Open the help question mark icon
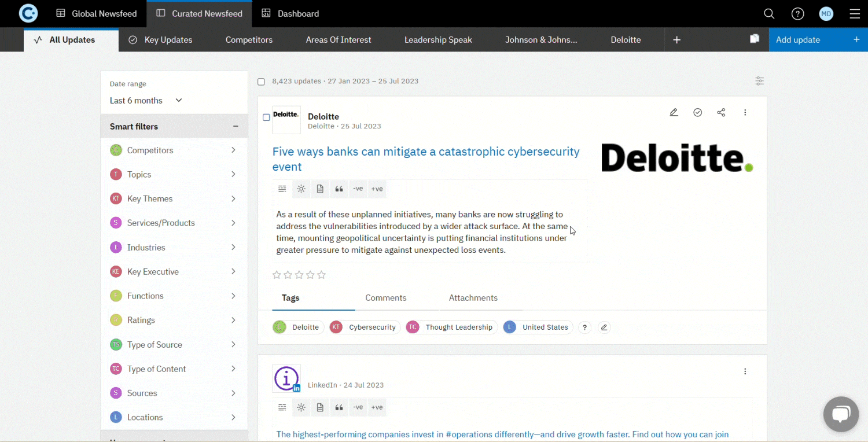 (x=798, y=14)
